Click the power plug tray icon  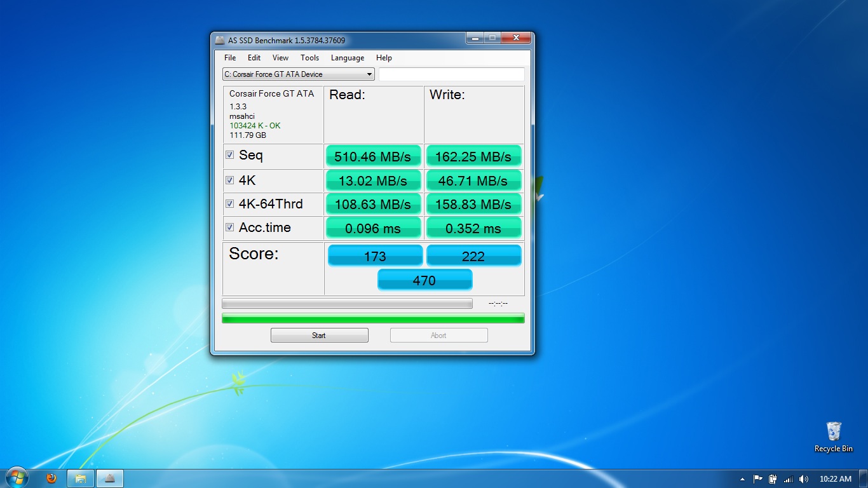[x=773, y=479]
